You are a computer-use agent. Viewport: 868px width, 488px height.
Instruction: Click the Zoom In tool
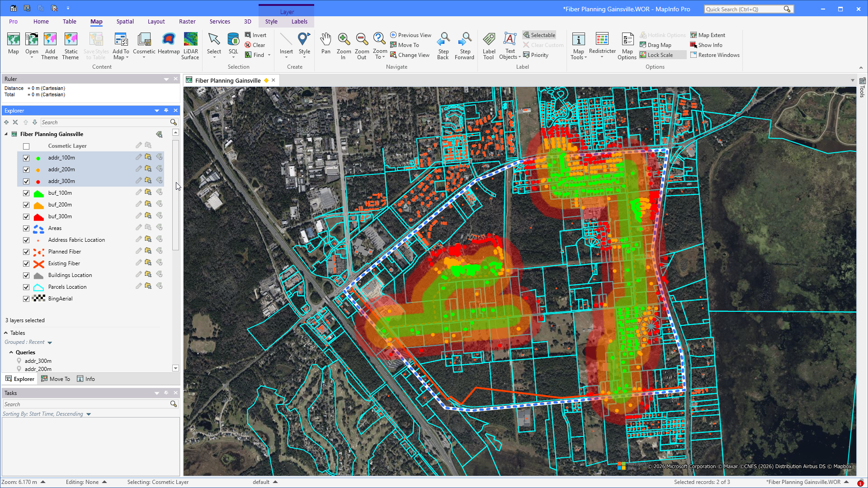click(x=344, y=45)
